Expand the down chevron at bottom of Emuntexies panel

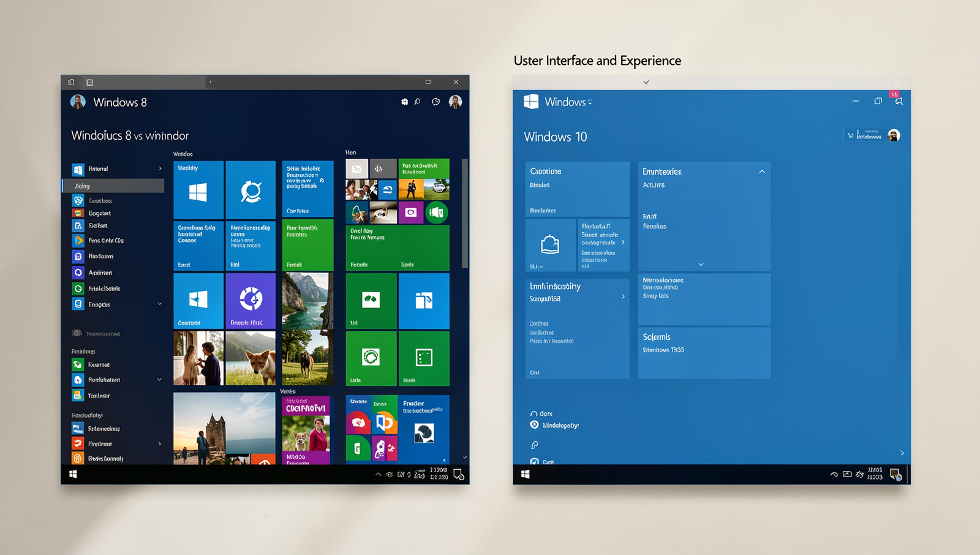click(x=701, y=265)
